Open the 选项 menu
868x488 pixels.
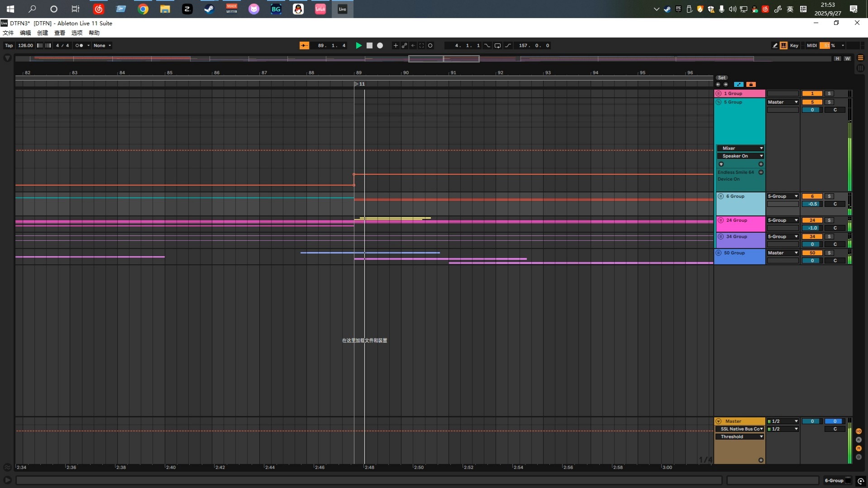(x=77, y=33)
